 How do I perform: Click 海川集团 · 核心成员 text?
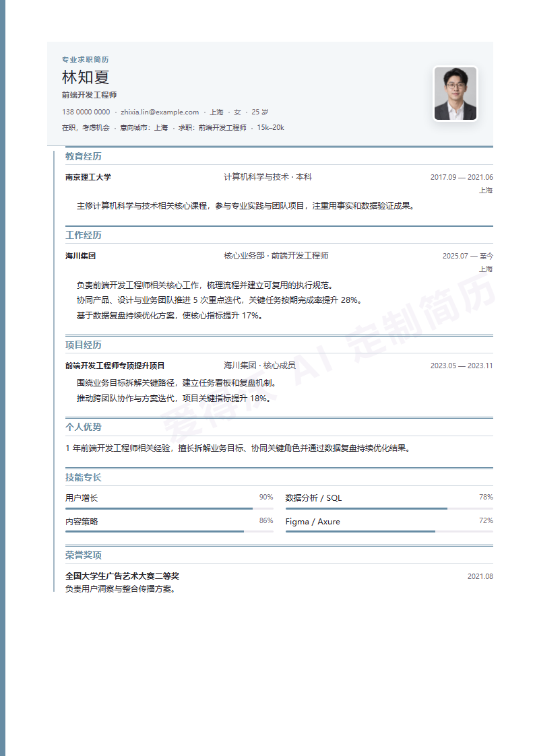tap(259, 366)
